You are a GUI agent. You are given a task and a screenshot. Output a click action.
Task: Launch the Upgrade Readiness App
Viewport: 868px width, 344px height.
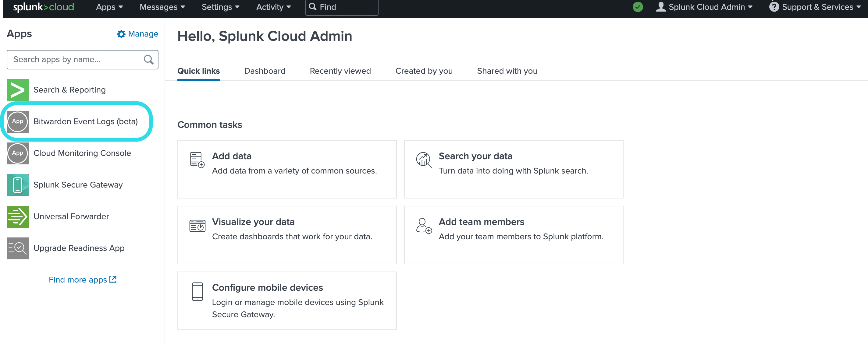tap(79, 248)
